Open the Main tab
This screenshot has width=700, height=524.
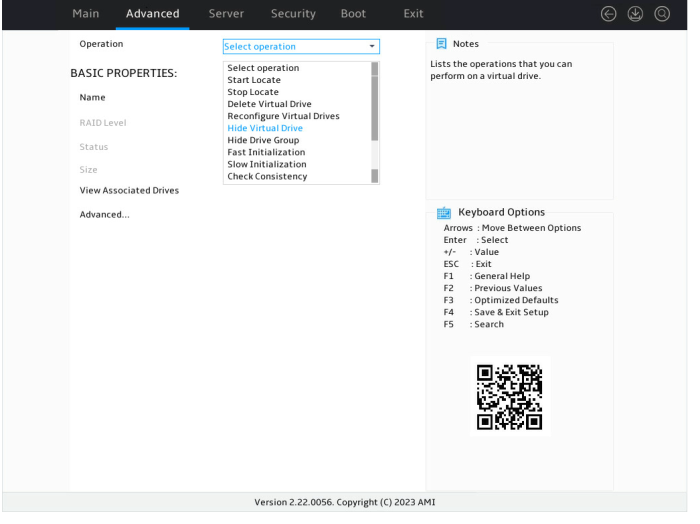tap(87, 14)
